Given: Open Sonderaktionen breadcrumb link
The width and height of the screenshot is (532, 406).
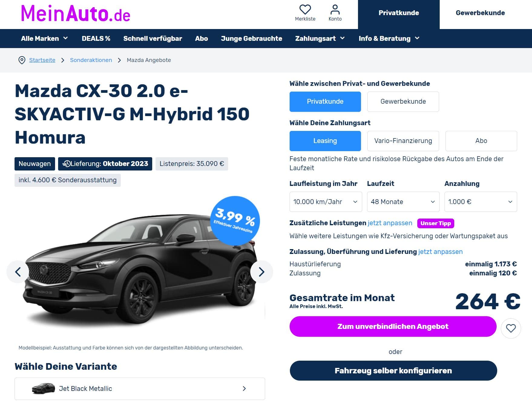Looking at the screenshot, I should [91, 60].
